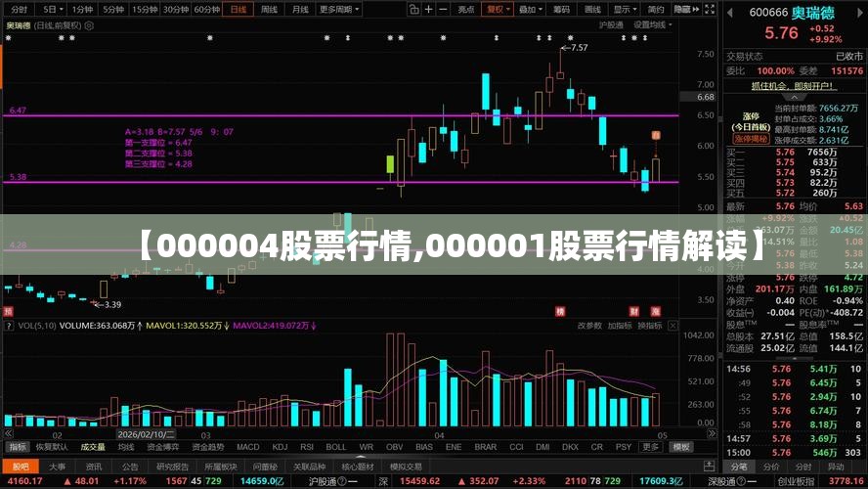Click the 恢复默认 button

[52, 447]
